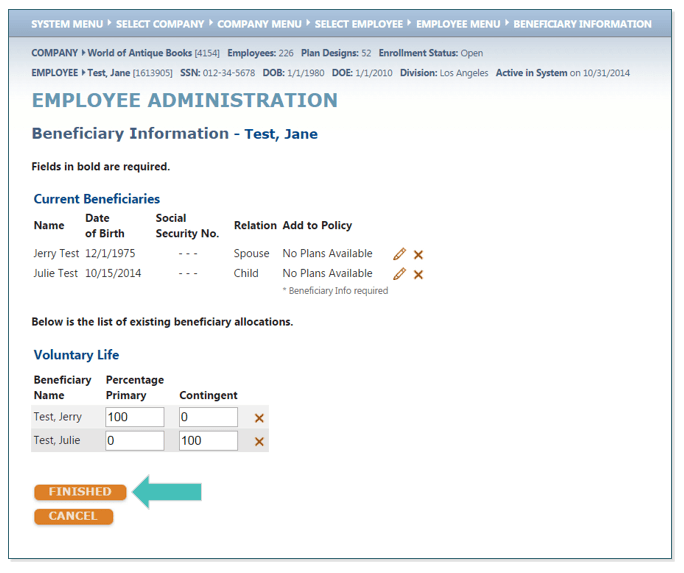Focus Test, Jerry contingent percentage field
The width and height of the screenshot is (684, 573).
tap(209, 417)
